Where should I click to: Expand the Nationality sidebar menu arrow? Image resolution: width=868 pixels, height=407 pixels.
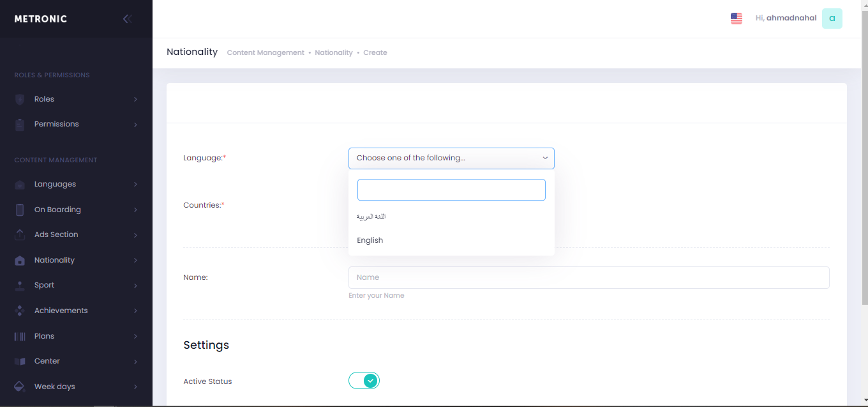coord(135,261)
